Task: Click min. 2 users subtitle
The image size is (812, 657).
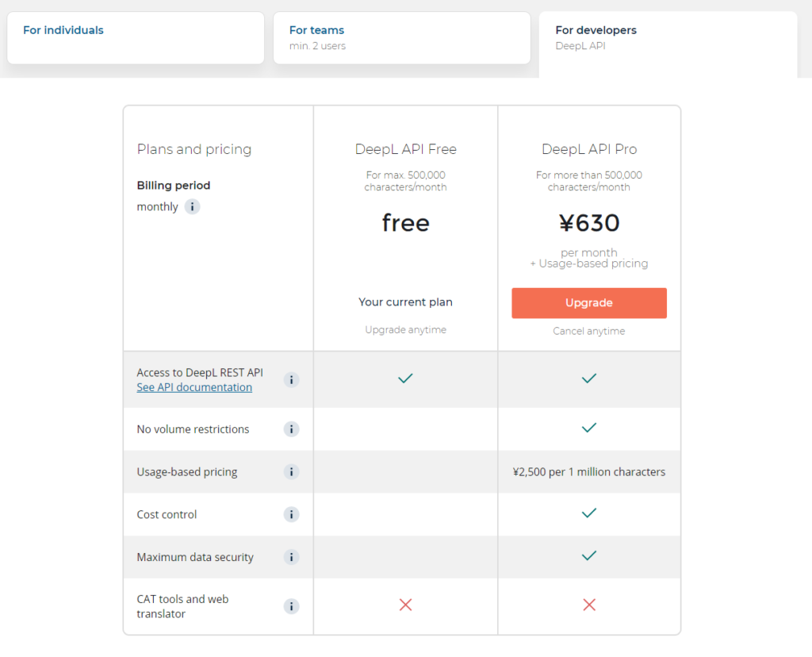Action: (317, 46)
